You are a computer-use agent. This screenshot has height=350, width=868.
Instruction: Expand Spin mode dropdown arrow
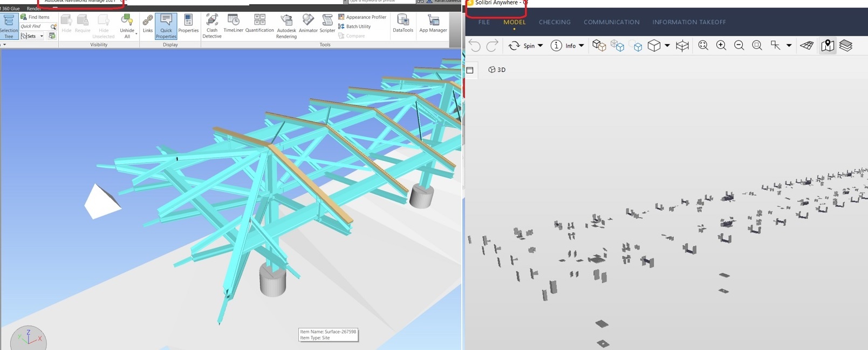pyautogui.click(x=541, y=46)
